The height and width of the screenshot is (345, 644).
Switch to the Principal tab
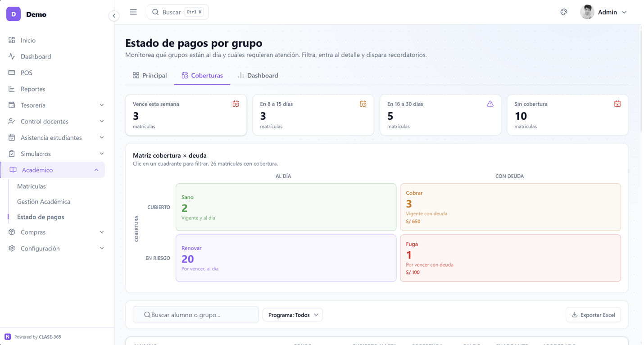pos(150,76)
